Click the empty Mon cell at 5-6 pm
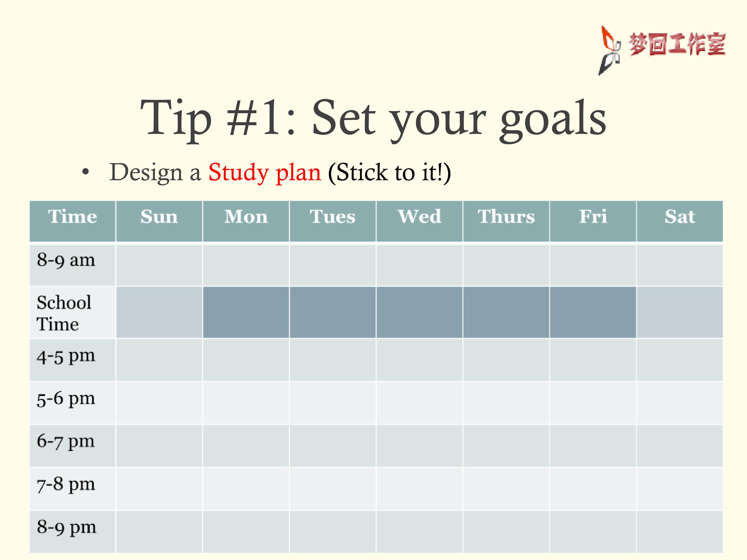Viewport: 747px width, 560px height. (x=246, y=403)
